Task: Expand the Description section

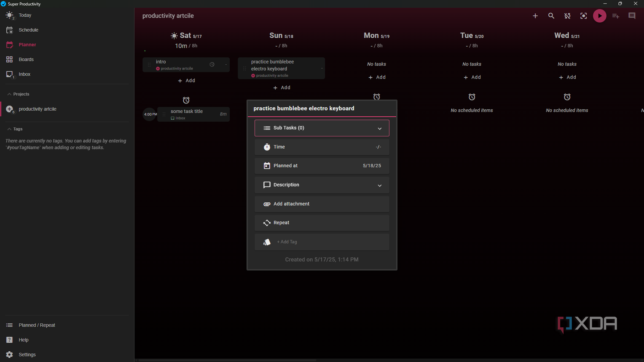Action: pos(322,185)
